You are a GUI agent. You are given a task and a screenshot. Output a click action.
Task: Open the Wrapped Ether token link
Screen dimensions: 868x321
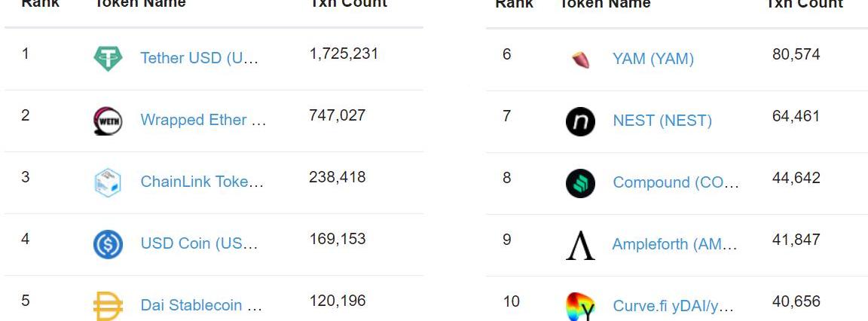[x=203, y=121]
